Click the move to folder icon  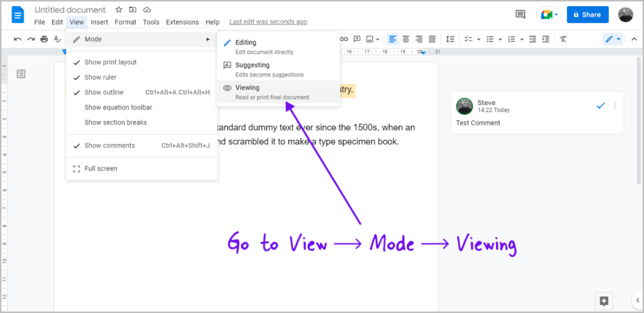coord(132,9)
